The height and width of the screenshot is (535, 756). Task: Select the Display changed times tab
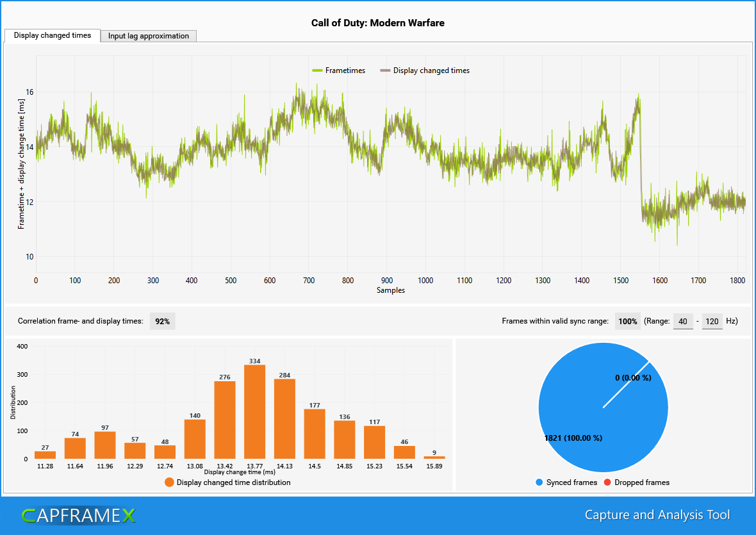(51, 36)
